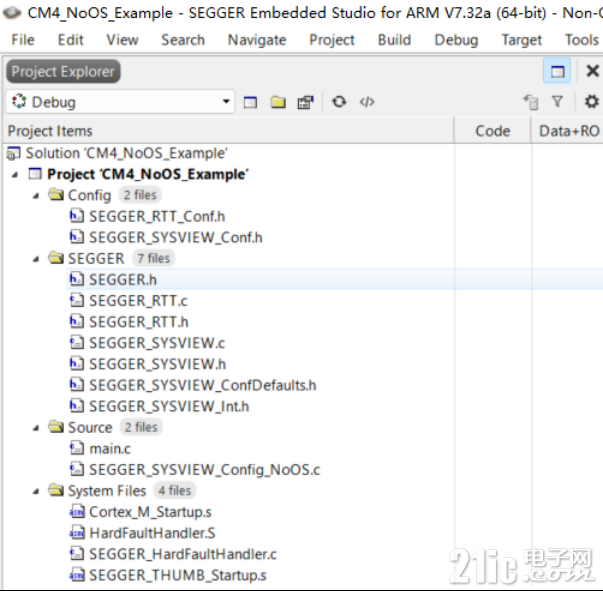Open the File menu

point(23,40)
